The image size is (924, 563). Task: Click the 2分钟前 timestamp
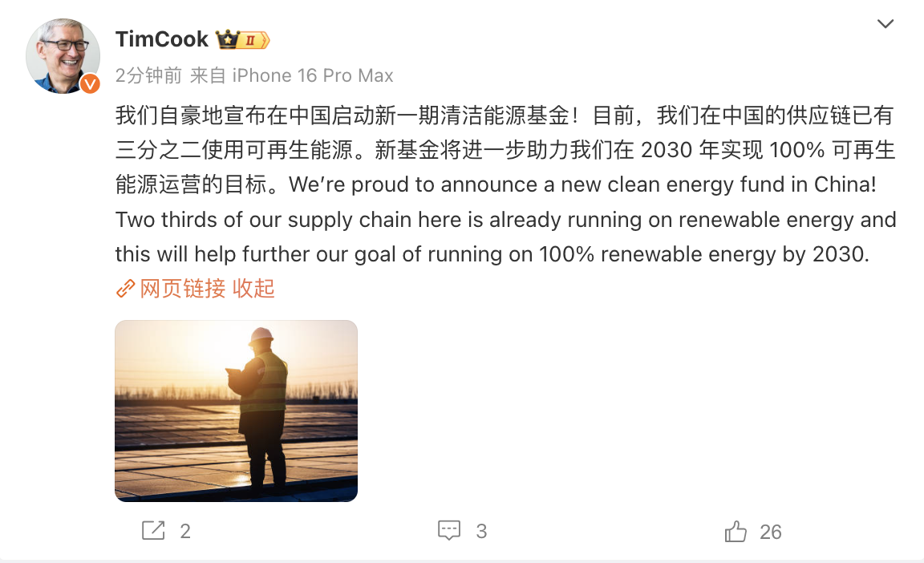(148, 75)
